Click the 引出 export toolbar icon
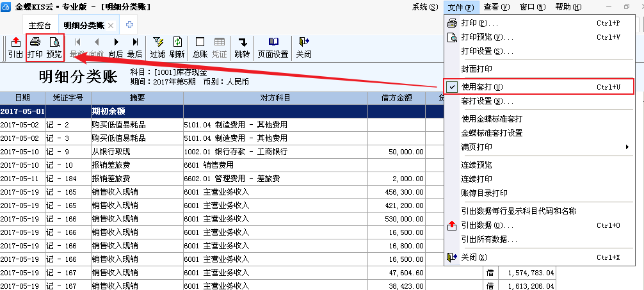Viewport: 644px width, 290px height. (x=15, y=47)
